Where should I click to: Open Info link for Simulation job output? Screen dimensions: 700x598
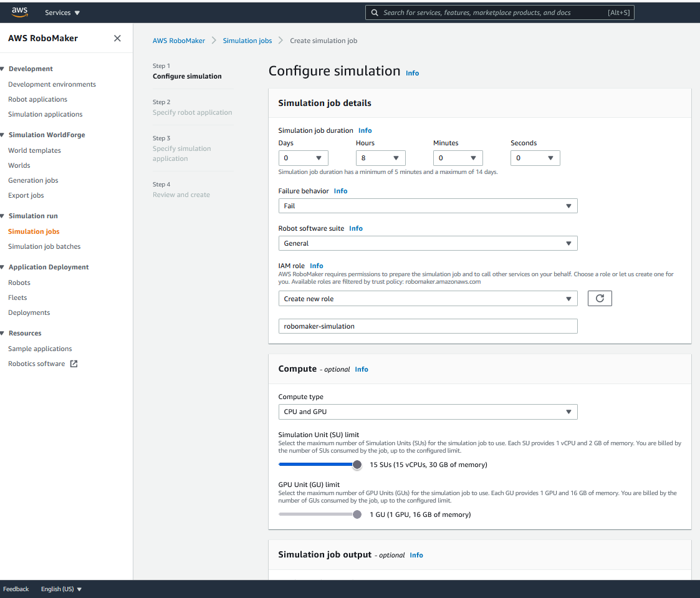(x=416, y=555)
